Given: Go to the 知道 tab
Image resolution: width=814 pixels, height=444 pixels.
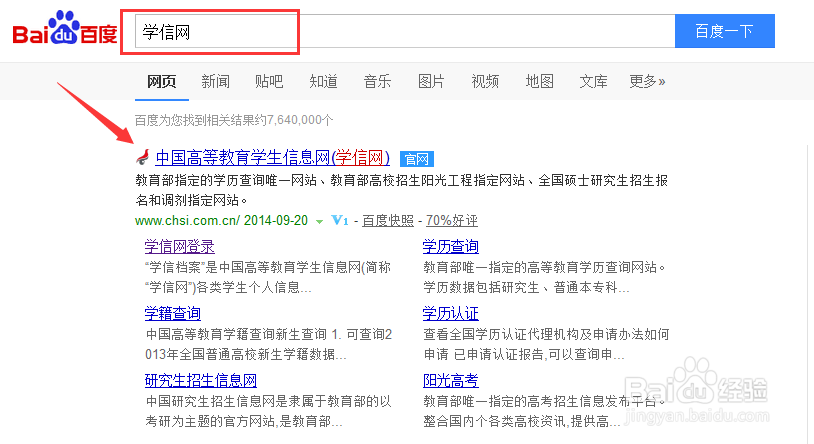Looking at the screenshot, I should [323, 81].
